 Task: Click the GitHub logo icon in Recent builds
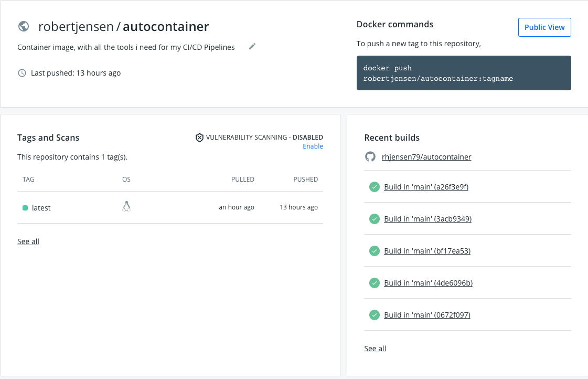pos(370,156)
